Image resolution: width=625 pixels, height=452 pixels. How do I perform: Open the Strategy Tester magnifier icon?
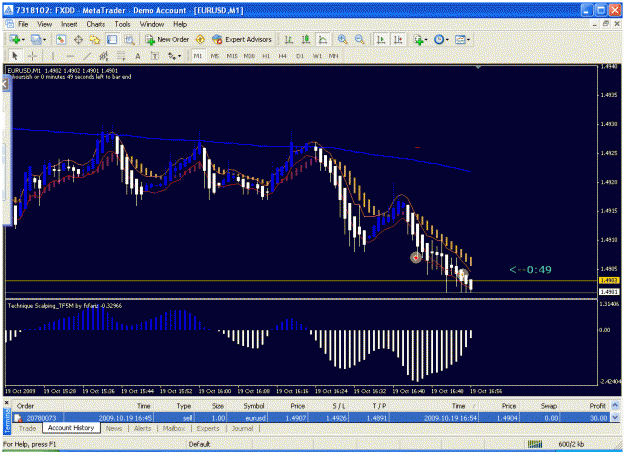[x=129, y=39]
